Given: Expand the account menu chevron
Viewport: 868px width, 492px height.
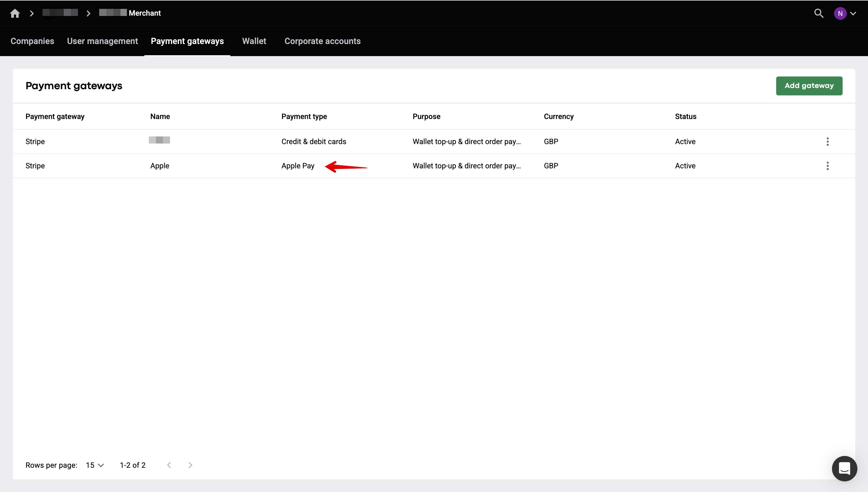Looking at the screenshot, I should tap(853, 14).
